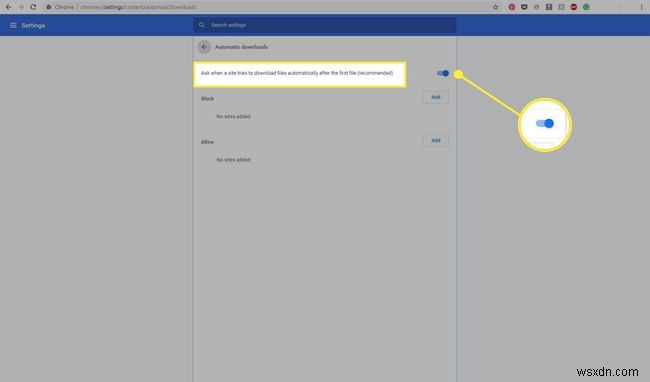Add a site to the Allow list
650x382 pixels.
pyautogui.click(x=436, y=141)
